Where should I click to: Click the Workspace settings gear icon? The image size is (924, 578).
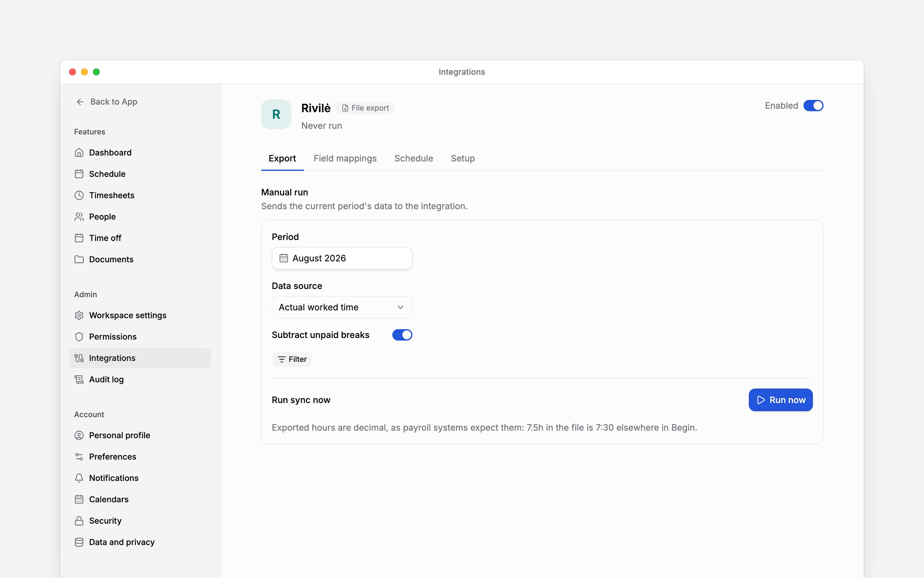pyautogui.click(x=79, y=315)
